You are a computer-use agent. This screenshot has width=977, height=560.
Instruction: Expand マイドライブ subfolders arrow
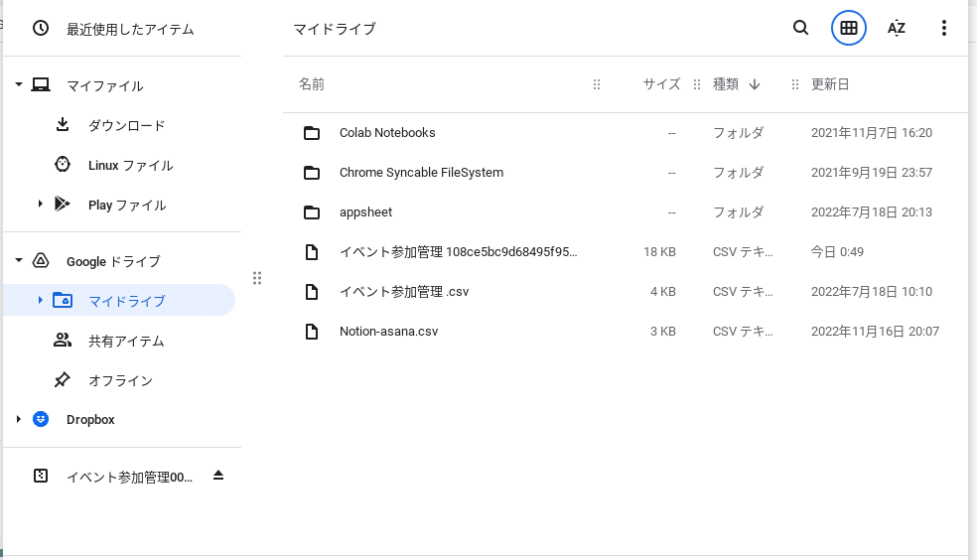coord(40,300)
